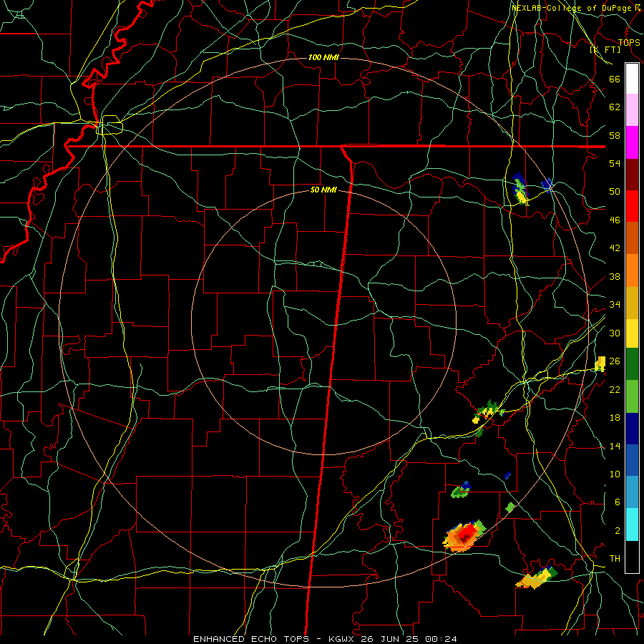The image size is (644, 644).
Task: Click the legend scale value '14'
Action: (x=615, y=446)
